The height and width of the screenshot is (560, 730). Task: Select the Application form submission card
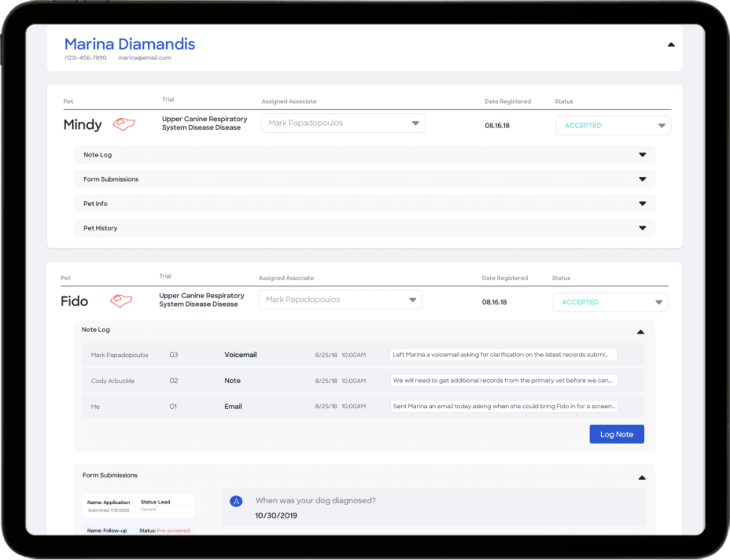(x=139, y=505)
